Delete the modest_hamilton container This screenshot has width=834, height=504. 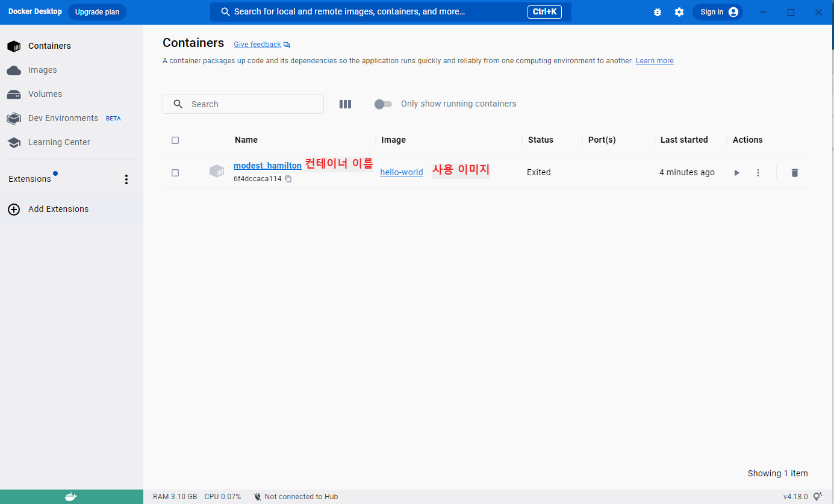[795, 173]
